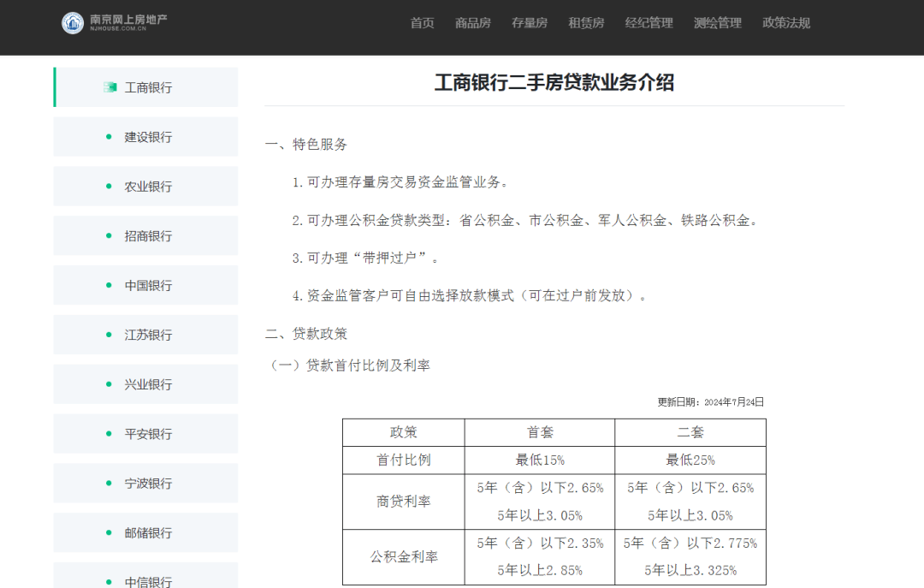Select 宁波银行 from the sidebar

pyautogui.click(x=147, y=484)
